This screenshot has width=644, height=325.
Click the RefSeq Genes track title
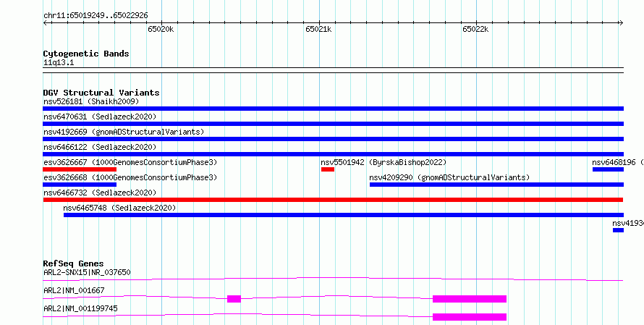point(73,263)
